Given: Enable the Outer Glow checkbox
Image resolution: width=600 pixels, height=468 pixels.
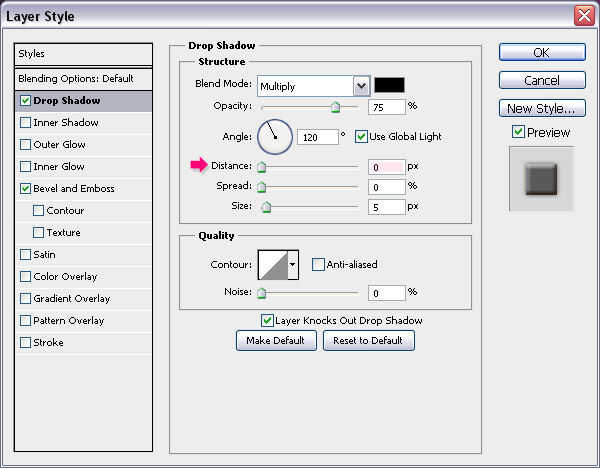Looking at the screenshot, I should (x=25, y=145).
